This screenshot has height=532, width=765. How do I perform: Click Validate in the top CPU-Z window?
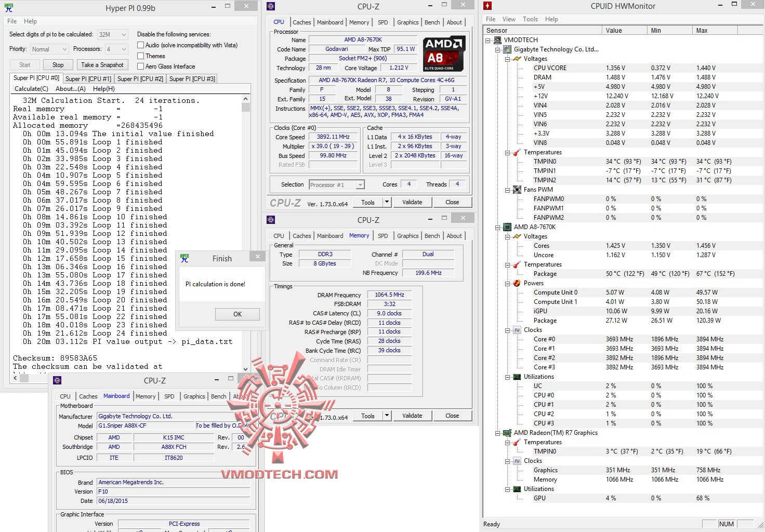tap(412, 202)
